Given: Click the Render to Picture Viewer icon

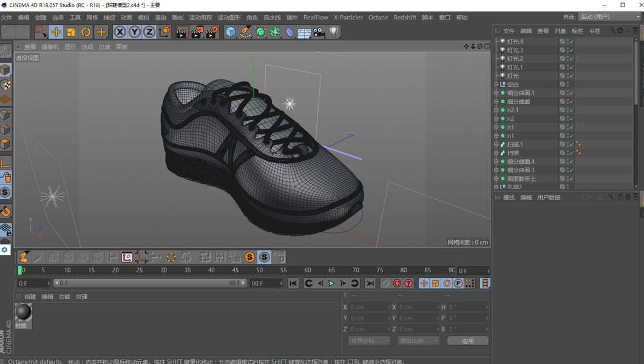Looking at the screenshot, I should 197,32.
